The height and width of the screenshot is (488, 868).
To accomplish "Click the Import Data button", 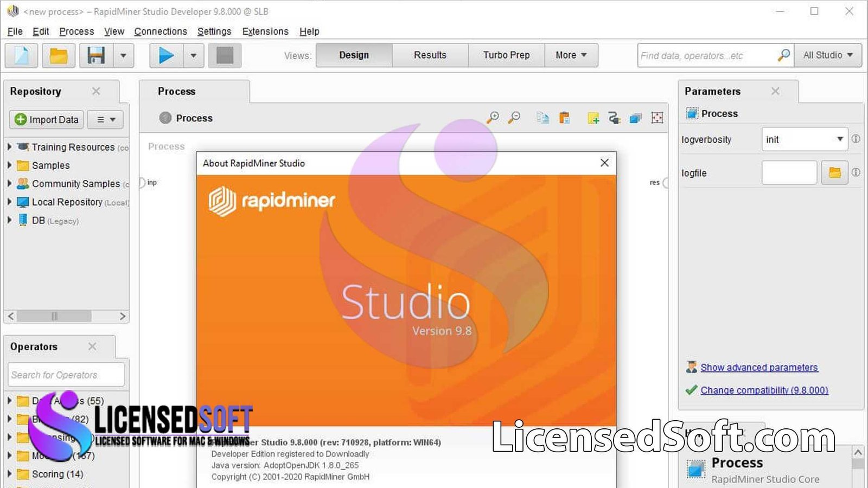I will tap(46, 119).
